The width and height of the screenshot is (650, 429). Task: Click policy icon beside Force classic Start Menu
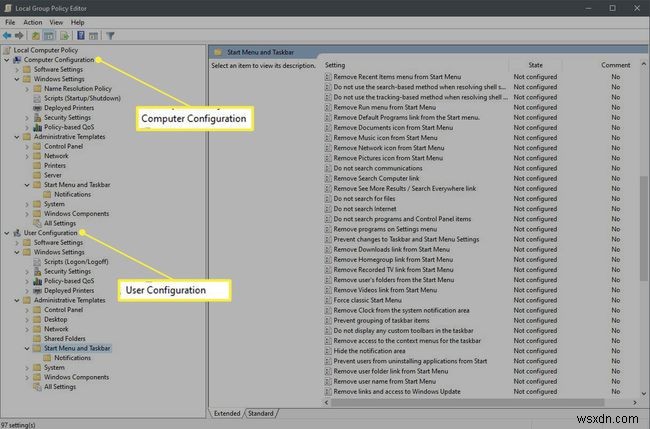(328, 300)
